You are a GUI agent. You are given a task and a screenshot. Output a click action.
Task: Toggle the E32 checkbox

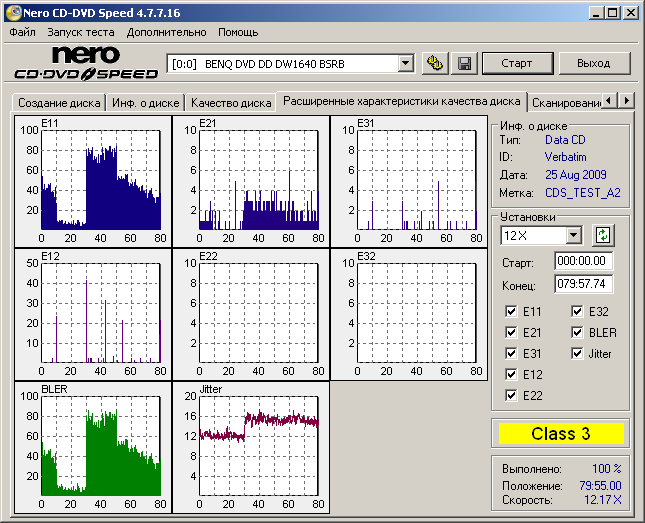(578, 311)
